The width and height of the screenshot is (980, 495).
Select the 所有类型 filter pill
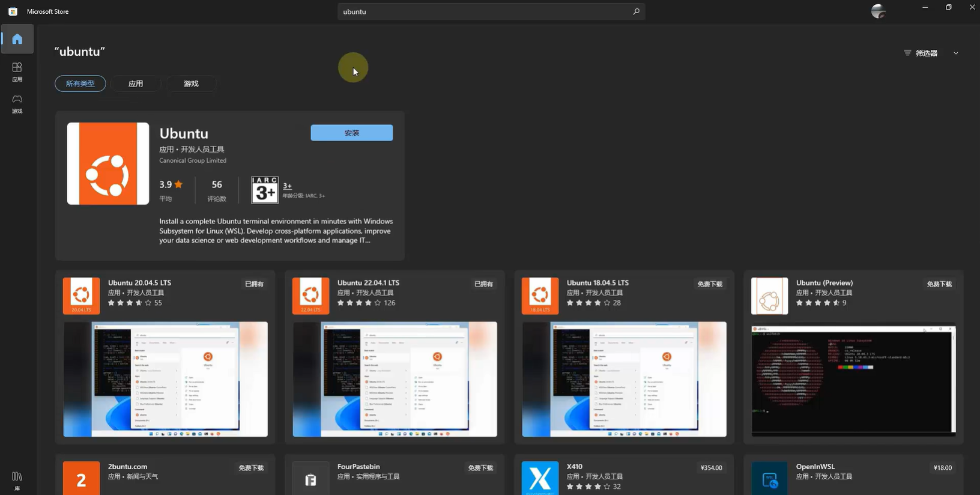(80, 84)
